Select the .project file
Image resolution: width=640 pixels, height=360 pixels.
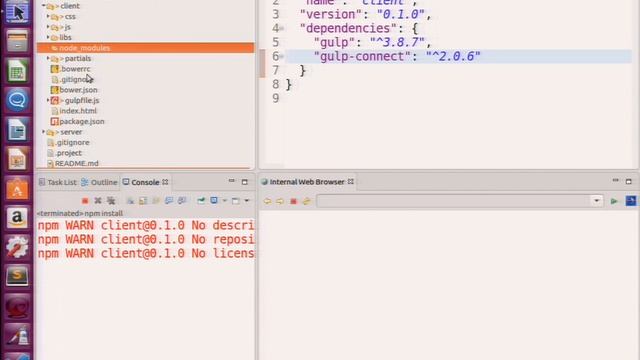pos(64,153)
